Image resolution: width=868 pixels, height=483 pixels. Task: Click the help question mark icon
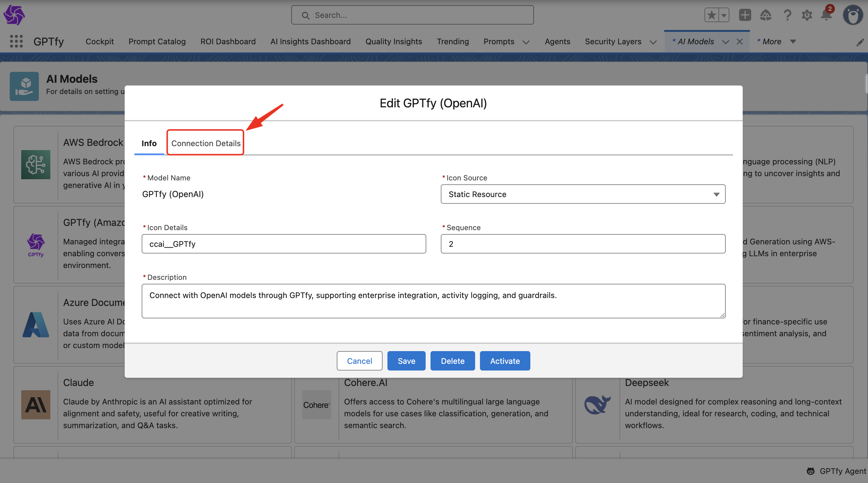(787, 15)
